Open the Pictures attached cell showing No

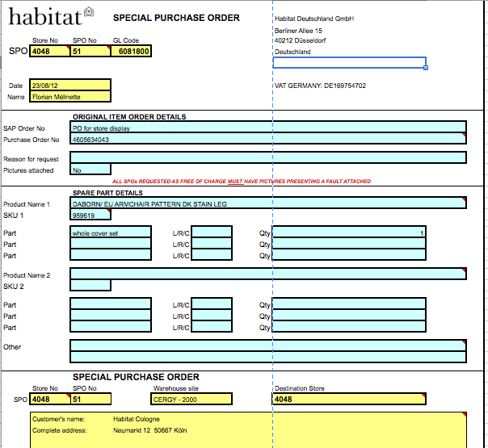click(x=90, y=170)
